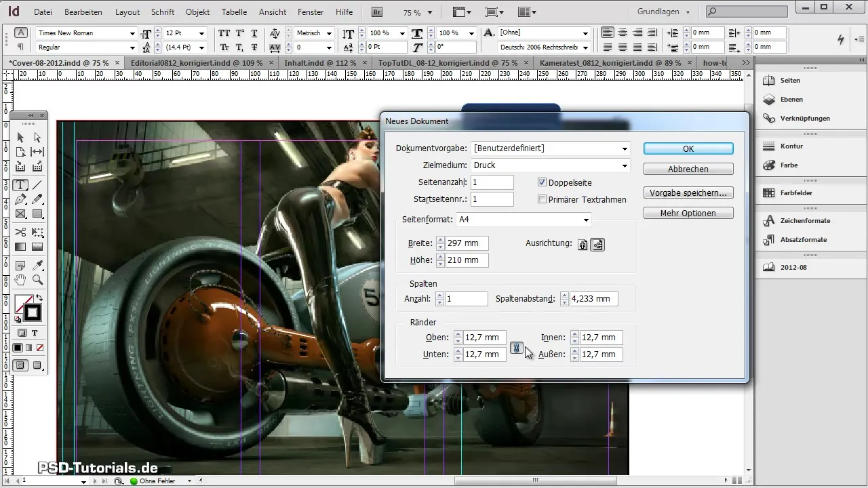The width and height of the screenshot is (868, 488).
Task: Click the Kontur panel icon
Action: tap(769, 146)
